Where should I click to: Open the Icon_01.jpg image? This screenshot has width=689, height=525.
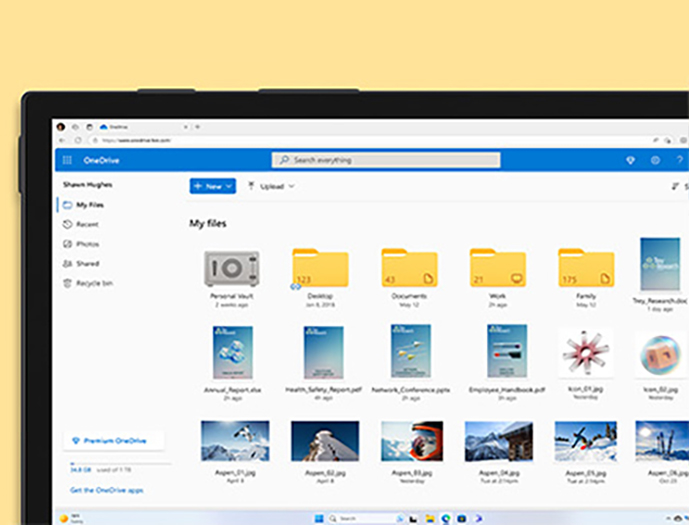pyautogui.click(x=585, y=353)
